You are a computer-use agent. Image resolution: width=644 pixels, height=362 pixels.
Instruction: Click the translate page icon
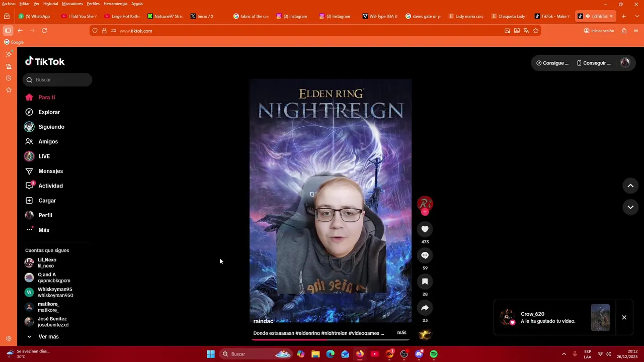click(526, 31)
